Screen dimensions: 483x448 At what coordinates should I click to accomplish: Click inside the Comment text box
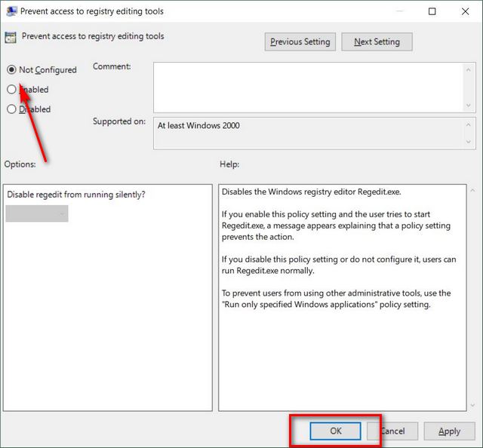click(308, 87)
